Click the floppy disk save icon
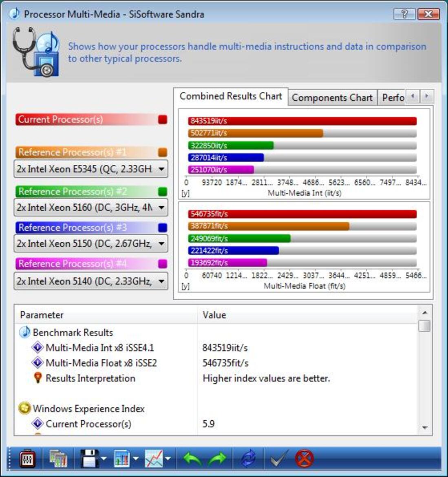The height and width of the screenshot is (477, 448). tap(89, 458)
